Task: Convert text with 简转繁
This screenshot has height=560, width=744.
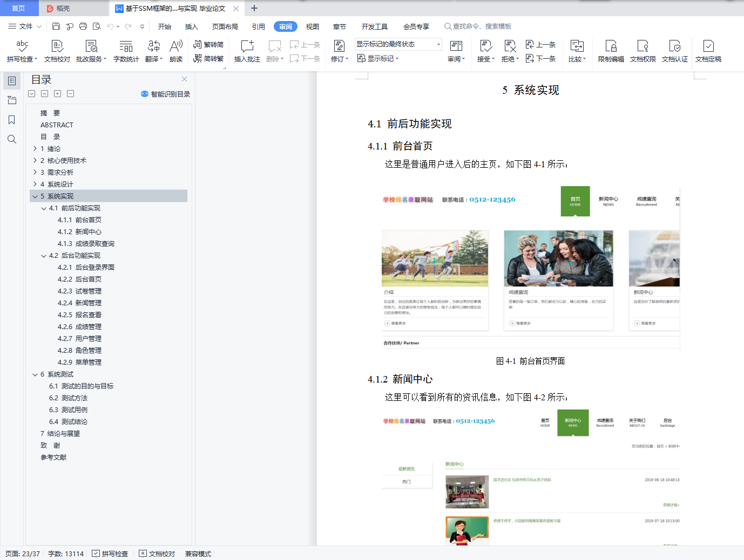Action: pos(208,59)
